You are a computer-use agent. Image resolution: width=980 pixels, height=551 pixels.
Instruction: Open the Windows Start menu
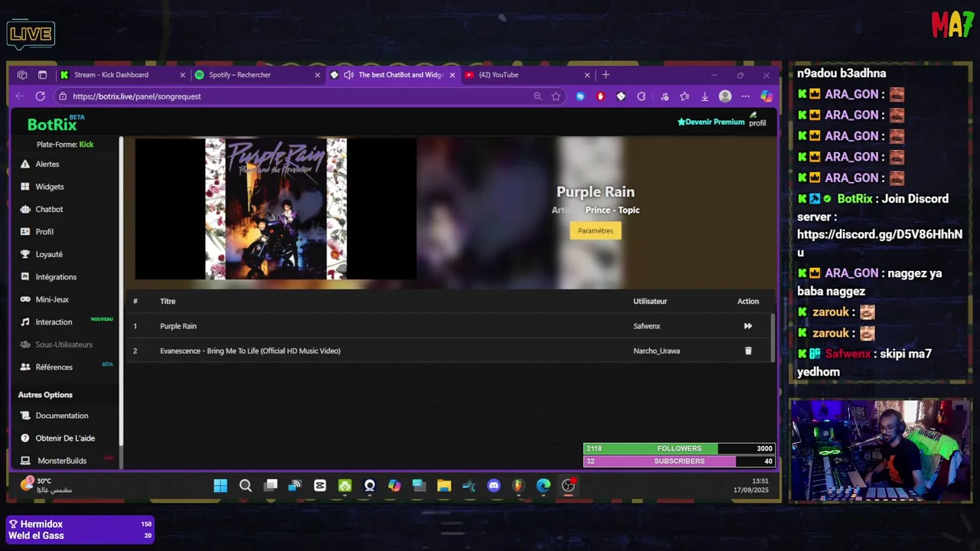220,486
